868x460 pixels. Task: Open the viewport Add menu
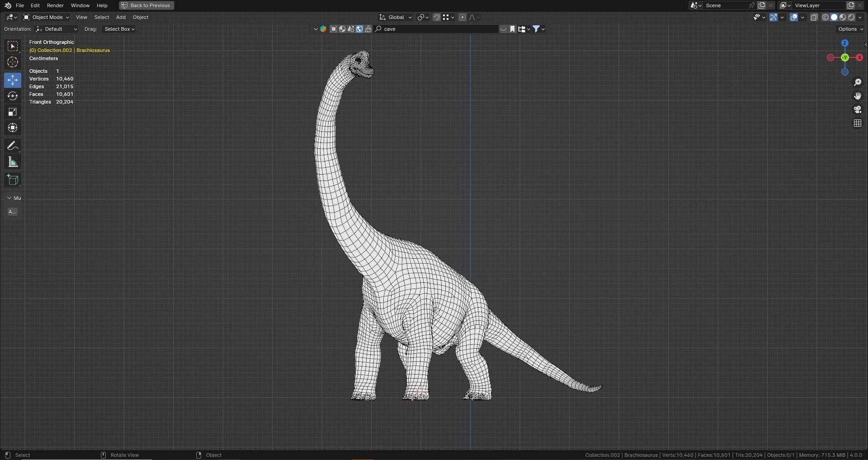(x=121, y=17)
